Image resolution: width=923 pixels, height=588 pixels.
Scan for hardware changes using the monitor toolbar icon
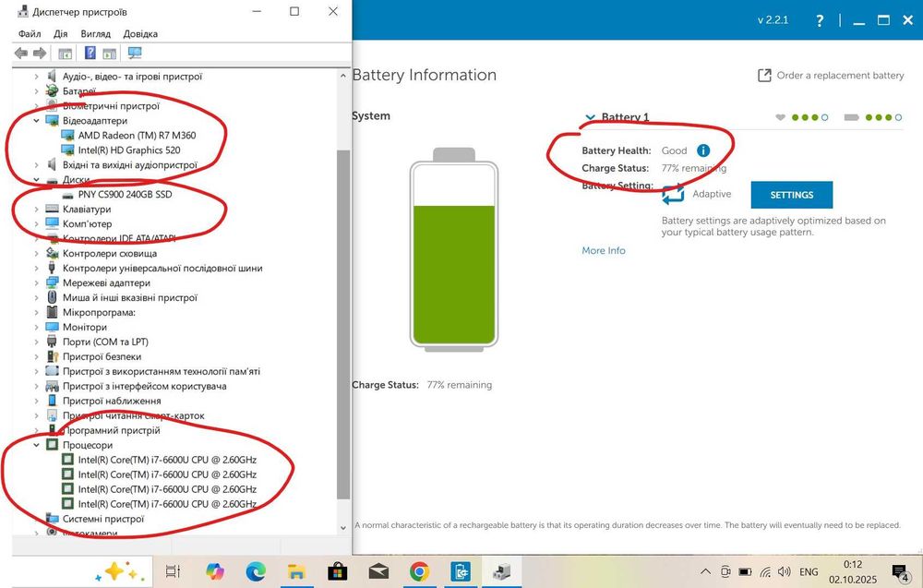(135, 54)
